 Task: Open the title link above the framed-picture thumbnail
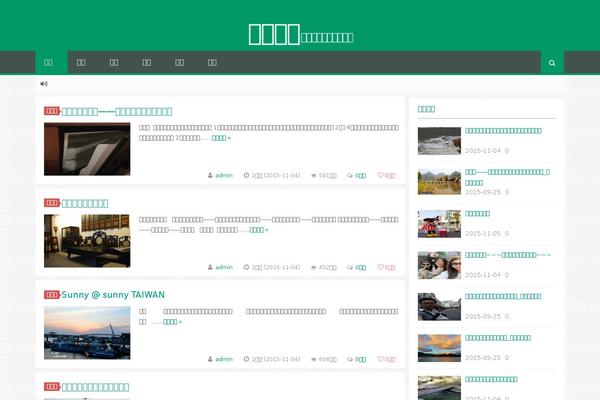[x=117, y=111]
